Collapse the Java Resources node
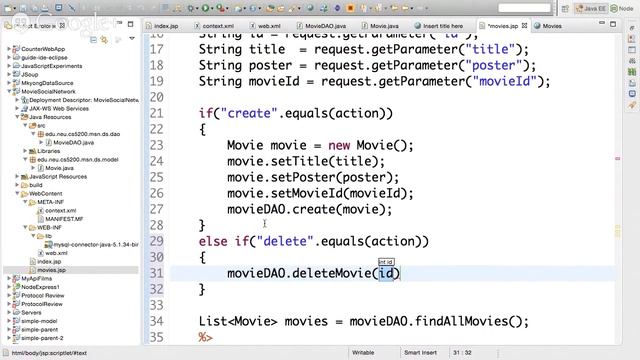Viewport: 640px width, 360px height. pos(17,117)
